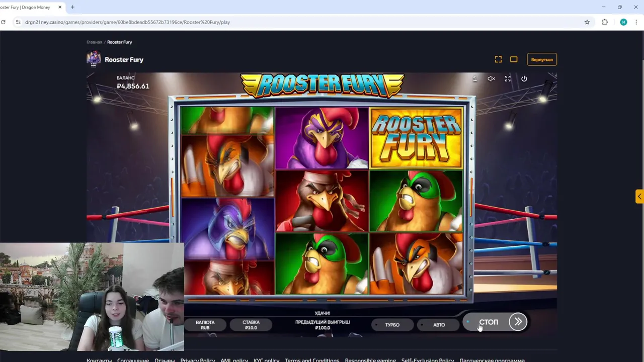Click the fast-forward double arrow button

click(518, 322)
